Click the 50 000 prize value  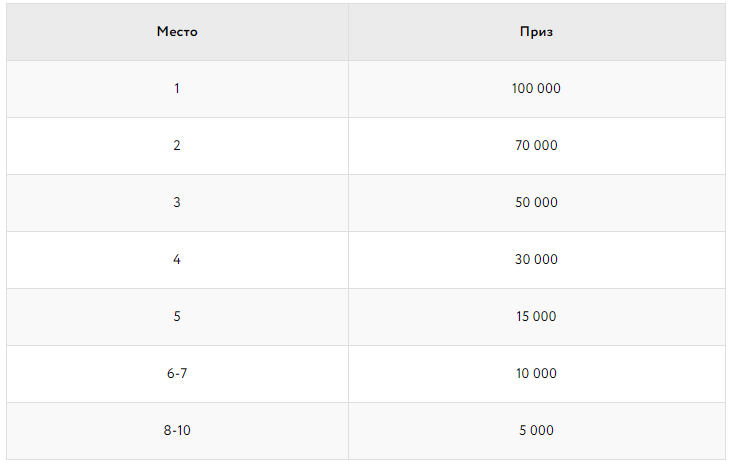536,203
